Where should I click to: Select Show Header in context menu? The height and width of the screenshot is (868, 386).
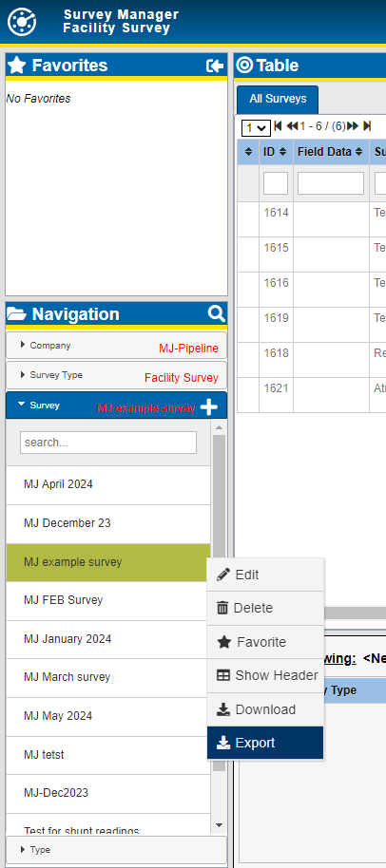(x=265, y=675)
